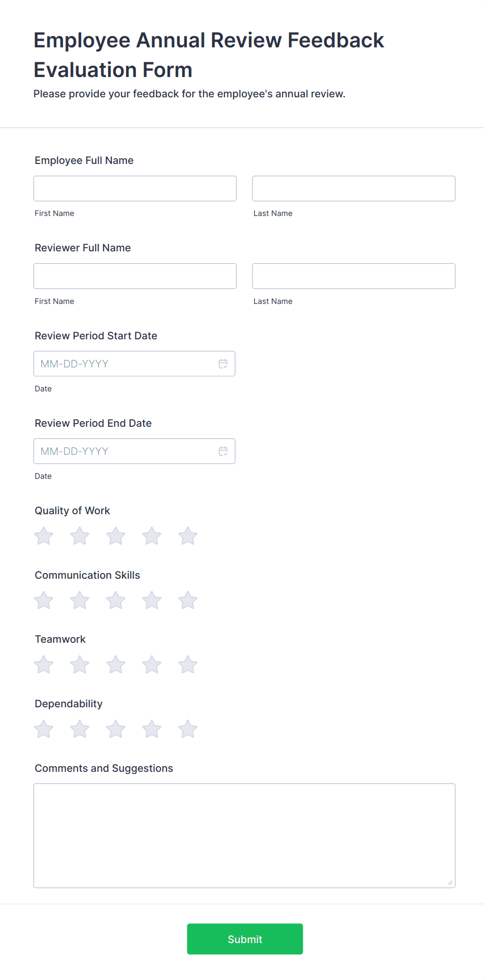Screen dimensions: 484x980
Task: Select one star for Teamwork
Action: tap(43, 664)
